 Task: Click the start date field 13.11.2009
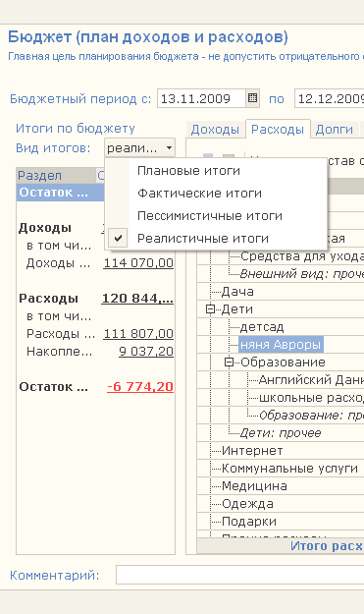(201, 98)
